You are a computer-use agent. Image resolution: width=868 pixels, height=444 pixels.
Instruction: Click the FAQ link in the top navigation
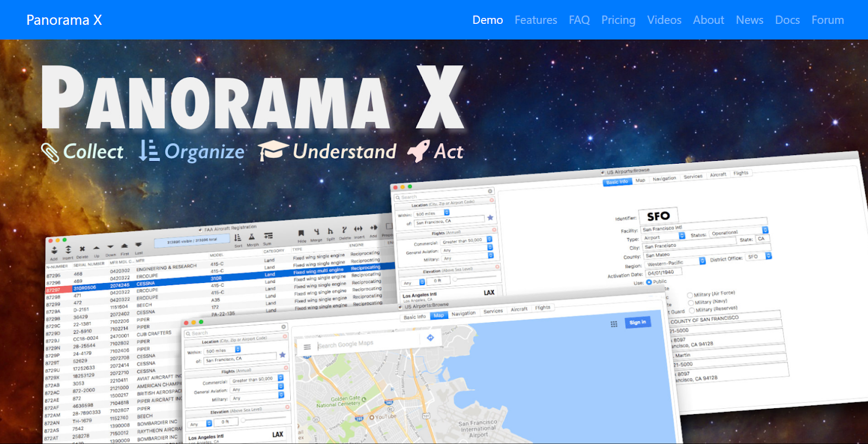(x=579, y=20)
